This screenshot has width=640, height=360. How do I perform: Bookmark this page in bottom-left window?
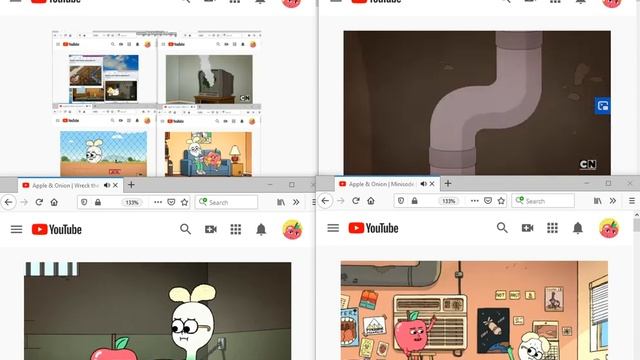click(x=184, y=202)
